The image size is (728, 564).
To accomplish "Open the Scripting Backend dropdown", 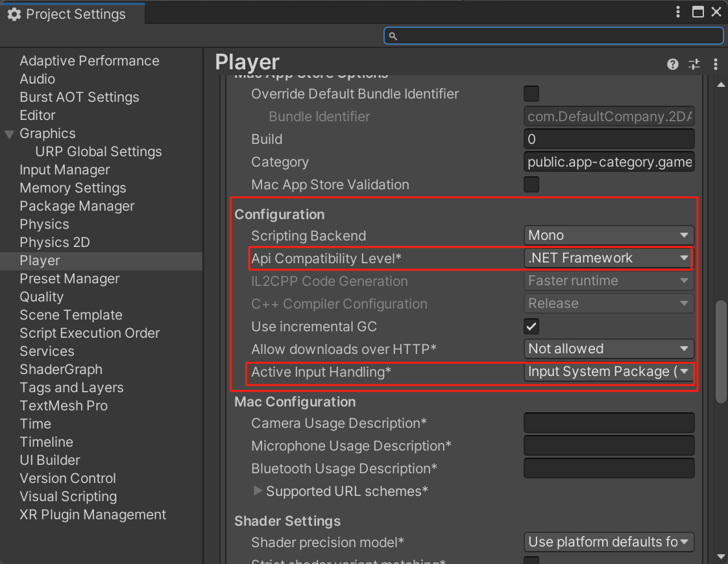I will (x=608, y=235).
